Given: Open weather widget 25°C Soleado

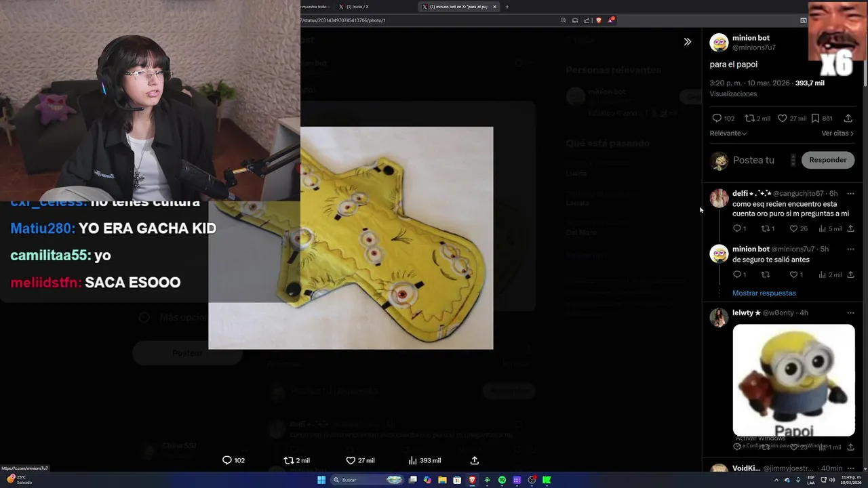Looking at the screenshot, I should [19, 479].
